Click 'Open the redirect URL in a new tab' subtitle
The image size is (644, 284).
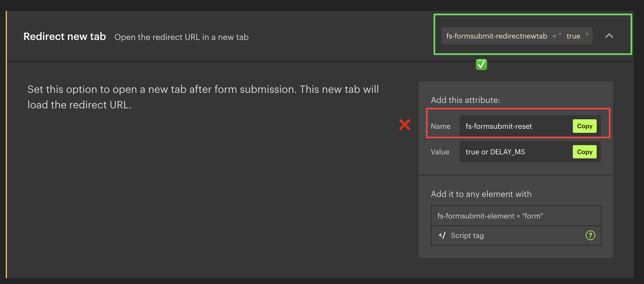coord(181,37)
